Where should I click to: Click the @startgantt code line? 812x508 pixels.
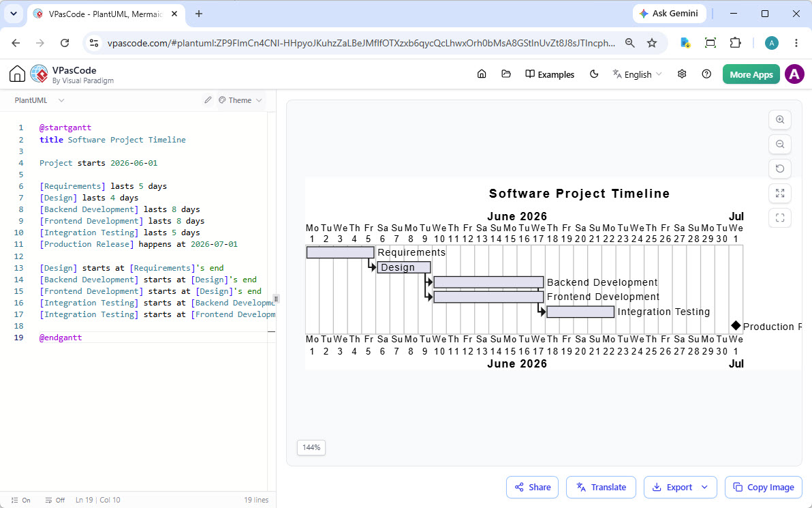(x=65, y=128)
